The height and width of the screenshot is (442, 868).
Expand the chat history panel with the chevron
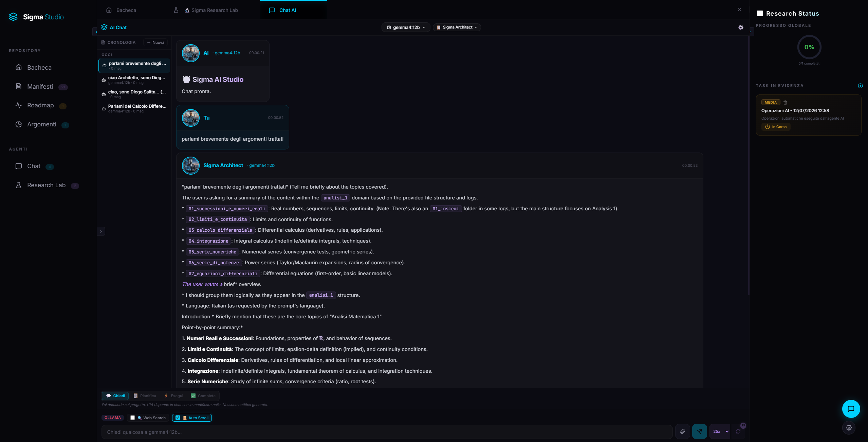tap(101, 232)
